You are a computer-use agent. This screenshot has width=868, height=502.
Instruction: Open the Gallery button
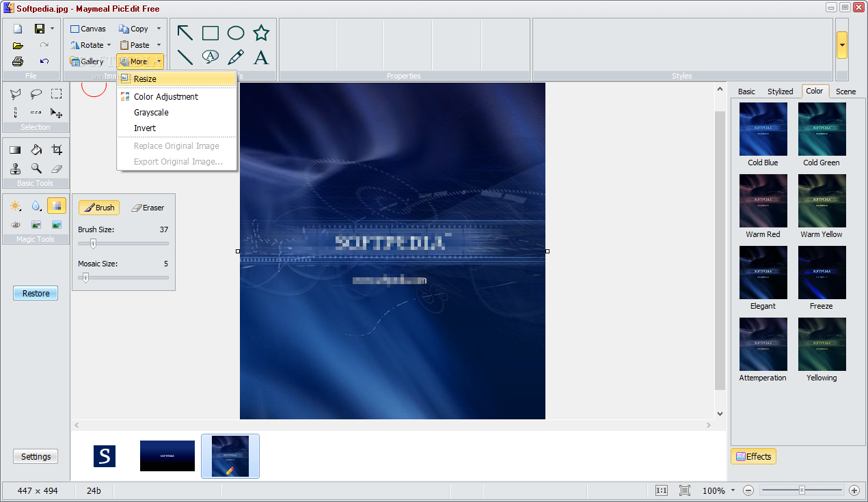click(x=87, y=61)
